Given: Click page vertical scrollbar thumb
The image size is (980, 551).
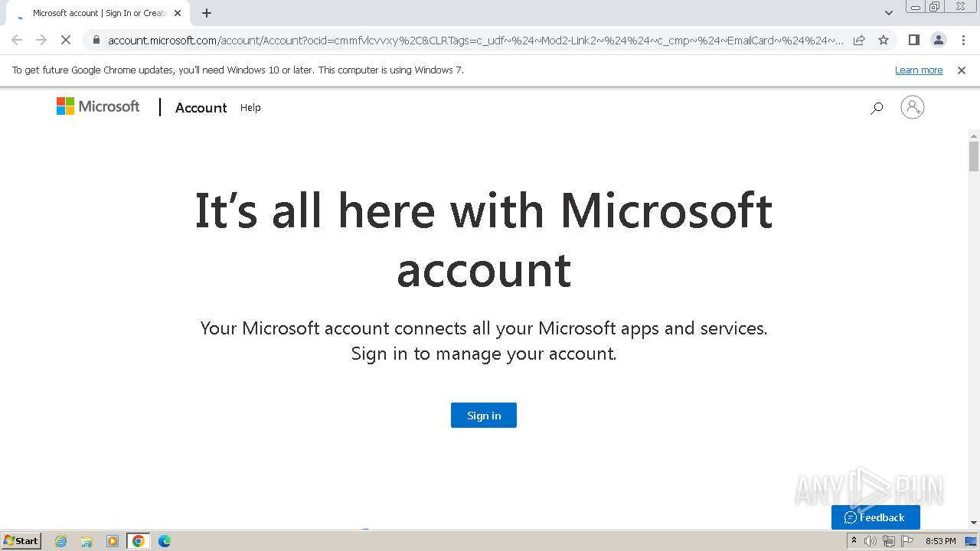Looking at the screenshot, I should point(974,156).
